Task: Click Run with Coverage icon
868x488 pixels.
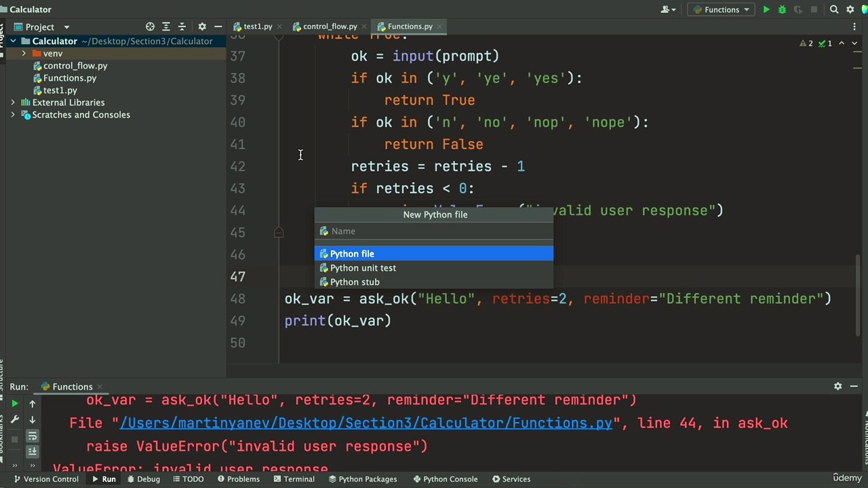Action: click(x=797, y=9)
